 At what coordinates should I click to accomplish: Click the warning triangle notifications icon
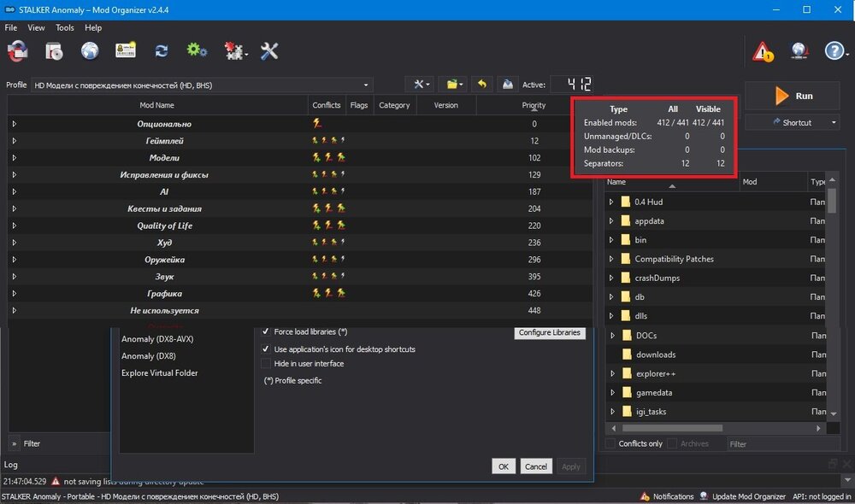click(763, 52)
